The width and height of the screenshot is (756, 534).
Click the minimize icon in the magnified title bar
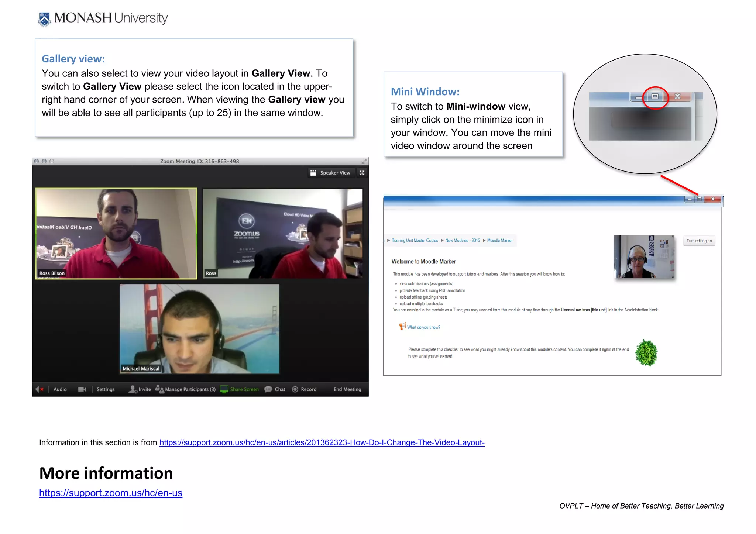click(x=638, y=97)
